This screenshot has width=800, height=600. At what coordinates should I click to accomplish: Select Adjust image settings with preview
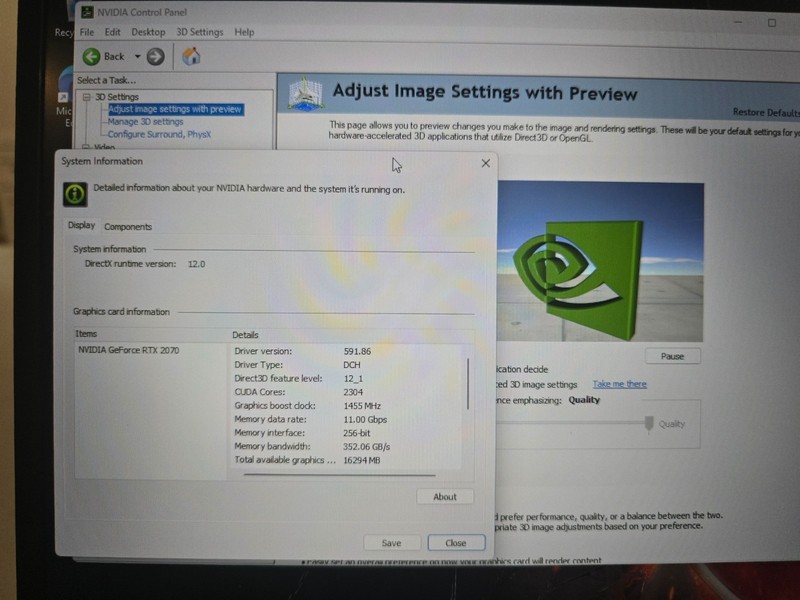(175, 109)
